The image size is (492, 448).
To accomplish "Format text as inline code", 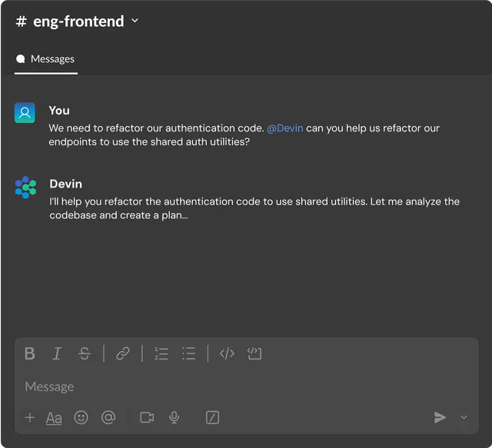I will point(227,353).
